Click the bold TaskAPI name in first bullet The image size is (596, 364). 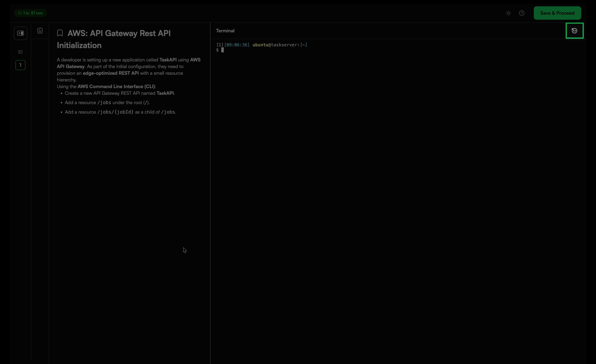click(x=165, y=93)
